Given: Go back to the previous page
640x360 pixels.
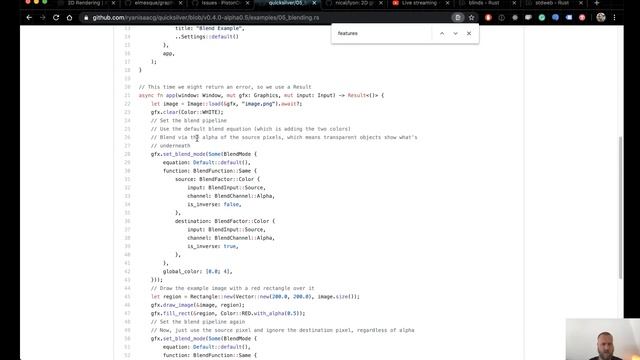Looking at the screenshot, I should (x=29, y=18).
